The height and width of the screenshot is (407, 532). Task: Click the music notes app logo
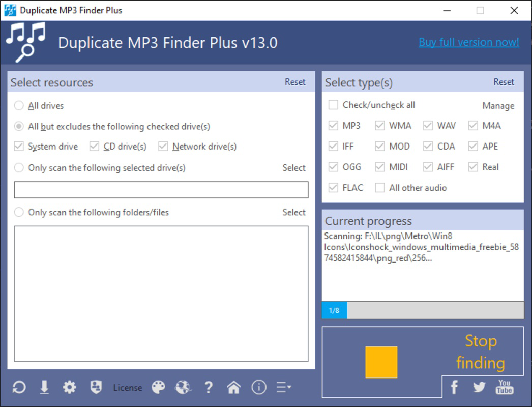pyautogui.click(x=26, y=42)
